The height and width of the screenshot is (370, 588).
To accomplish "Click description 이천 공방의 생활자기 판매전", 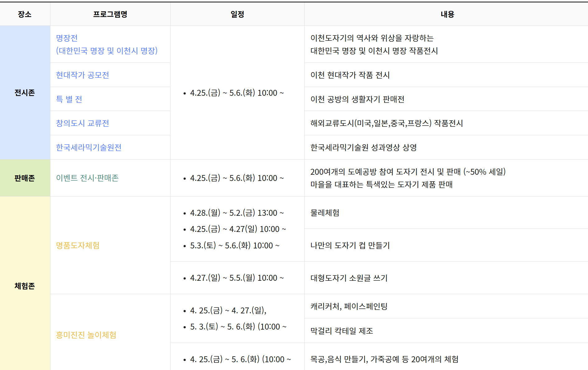I will [357, 99].
